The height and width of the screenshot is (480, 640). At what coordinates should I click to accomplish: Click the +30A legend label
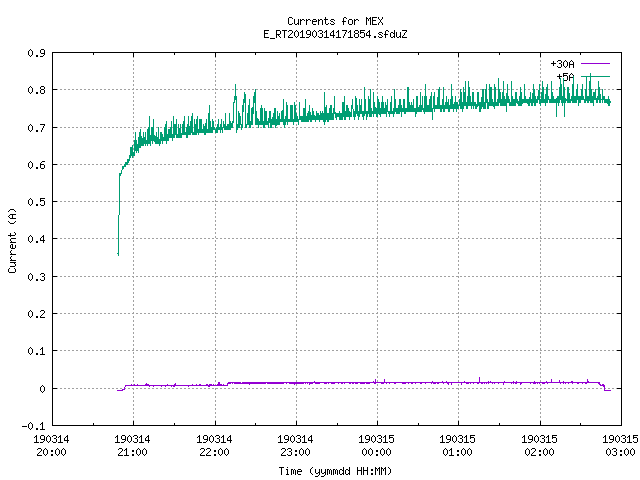pos(562,64)
